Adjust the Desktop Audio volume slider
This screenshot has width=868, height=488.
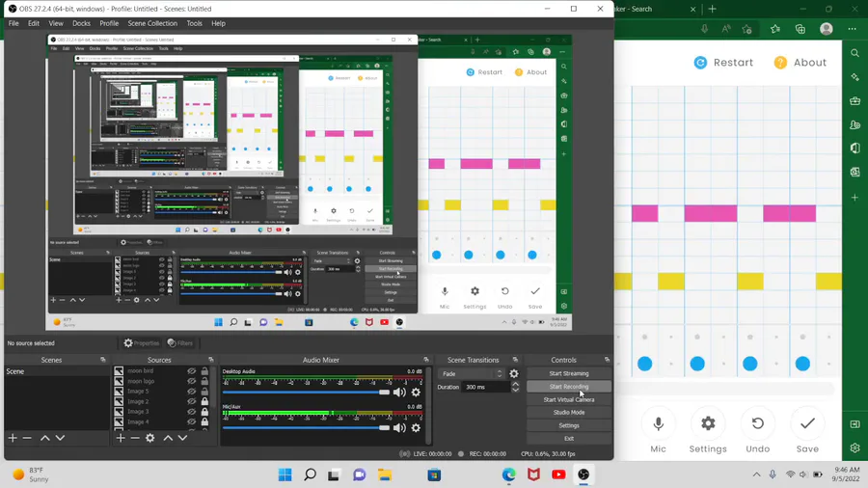[x=306, y=393]
